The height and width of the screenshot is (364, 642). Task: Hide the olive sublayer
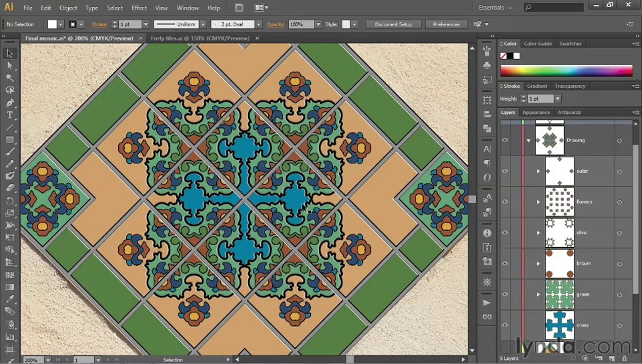505,233
